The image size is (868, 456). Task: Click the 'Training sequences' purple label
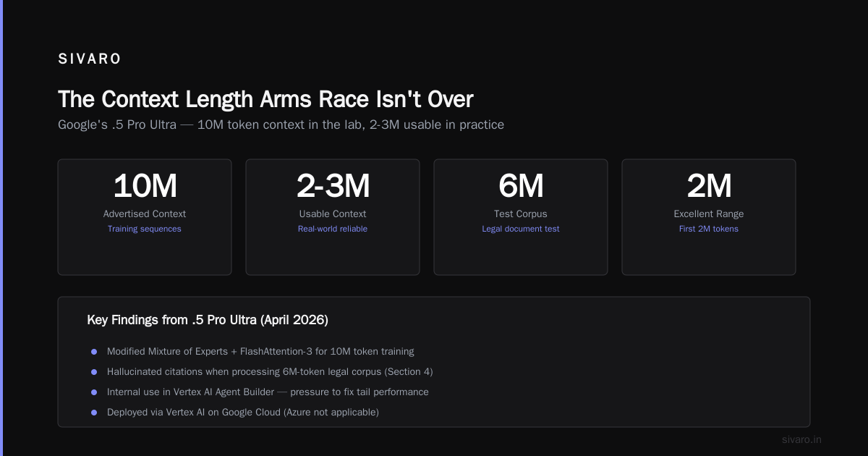(145, 229)
